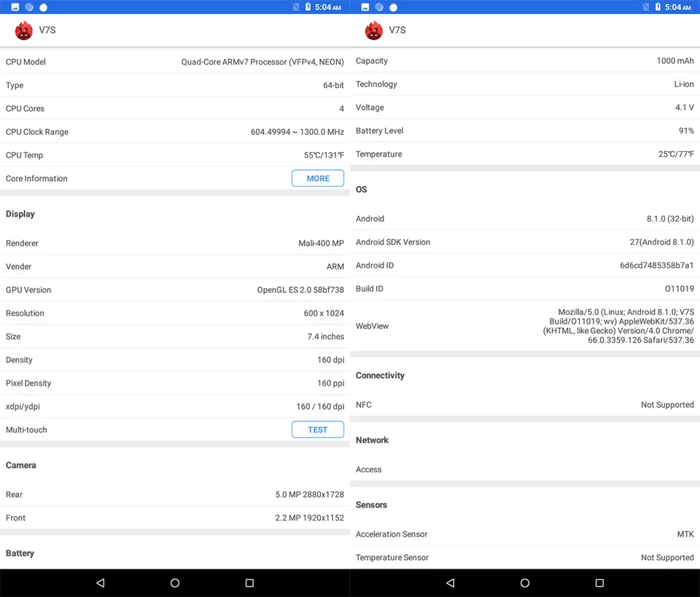700x597 pixels.
Task: Start the Multi-touch TEST button
Action: [x=318, y=429]
